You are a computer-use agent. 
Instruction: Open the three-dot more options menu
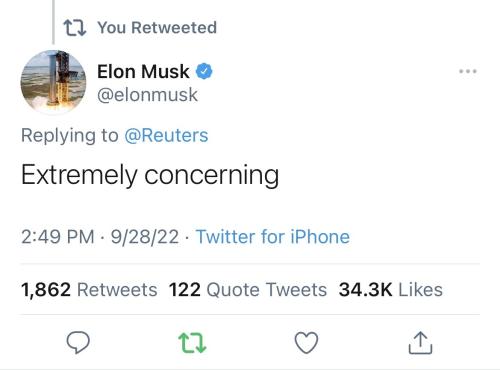click(x=467, y=71)
